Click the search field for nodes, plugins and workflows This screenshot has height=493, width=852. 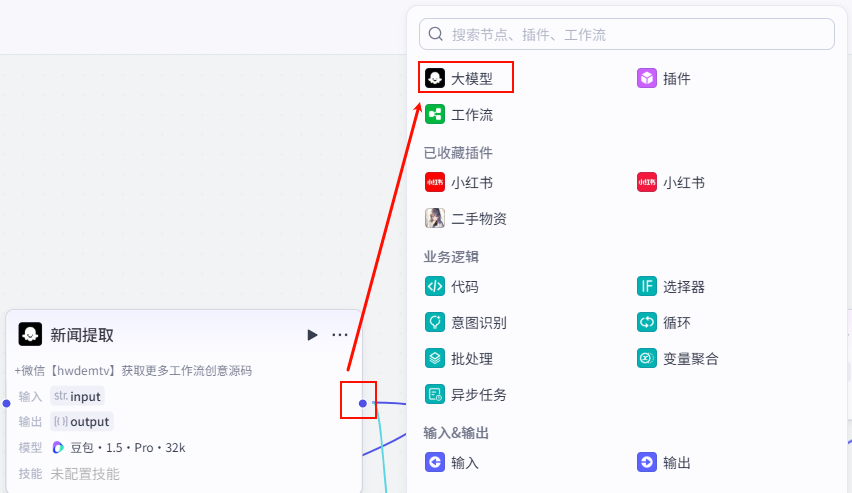(627, 34)
